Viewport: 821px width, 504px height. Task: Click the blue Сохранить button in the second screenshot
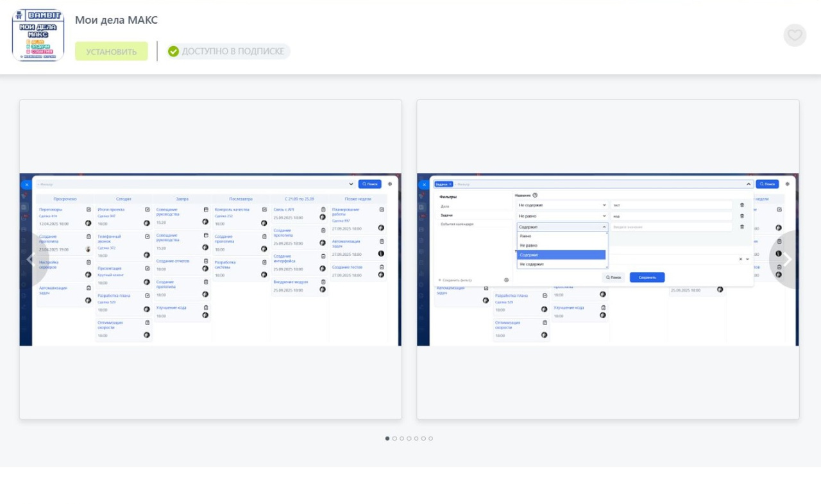[647, 278]
